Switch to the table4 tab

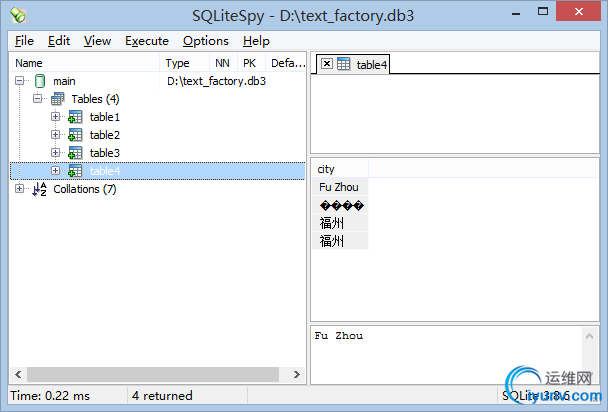click(353, 64)
